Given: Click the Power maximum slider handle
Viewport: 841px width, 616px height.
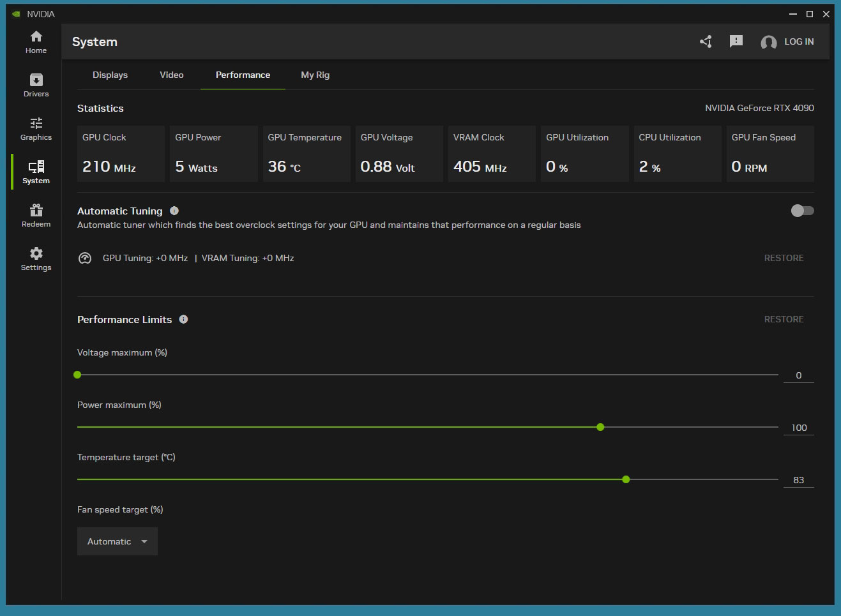Looking at the screenshot, I should [600, 427].
